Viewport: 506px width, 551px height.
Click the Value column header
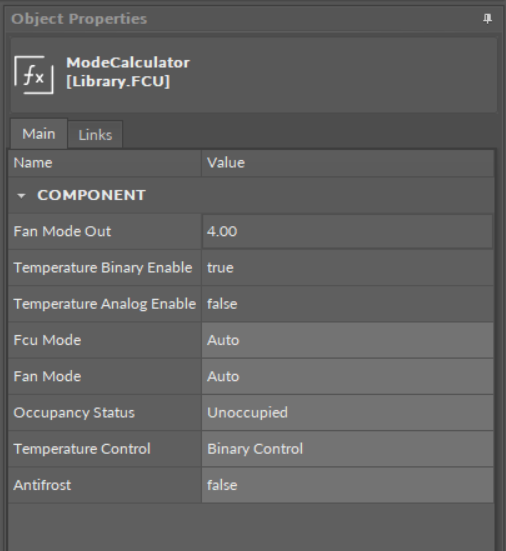348,163
